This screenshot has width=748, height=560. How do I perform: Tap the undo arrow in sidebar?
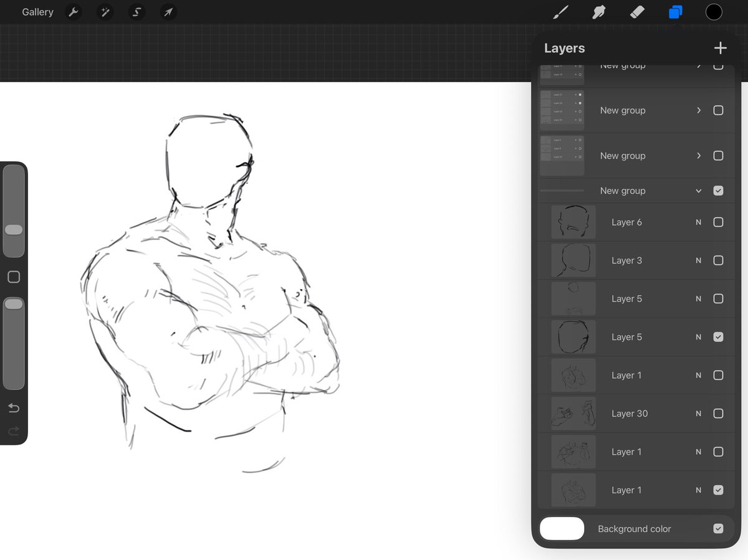(x=14, y=408)
